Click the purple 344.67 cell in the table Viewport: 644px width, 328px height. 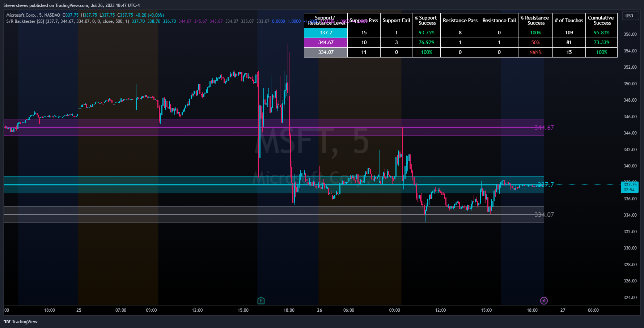click(326, 42)
